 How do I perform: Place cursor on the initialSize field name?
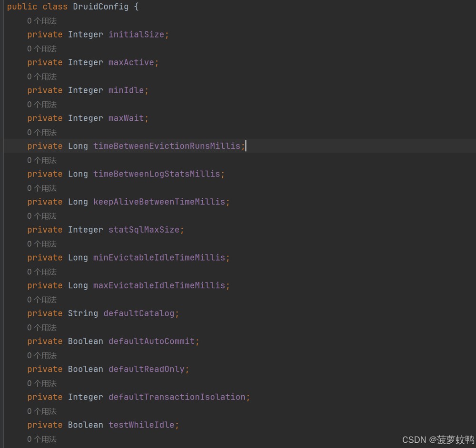coord(136,35)
